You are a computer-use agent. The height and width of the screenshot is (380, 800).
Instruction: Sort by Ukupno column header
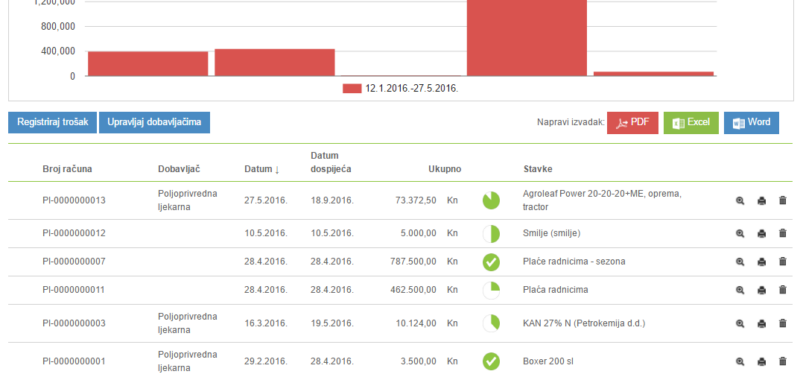coord(444,169)
